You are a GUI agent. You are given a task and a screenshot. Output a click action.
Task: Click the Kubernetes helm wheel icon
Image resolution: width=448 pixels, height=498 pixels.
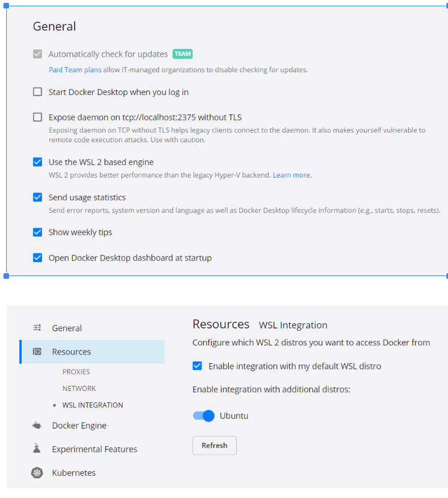[x=37, y=472]
